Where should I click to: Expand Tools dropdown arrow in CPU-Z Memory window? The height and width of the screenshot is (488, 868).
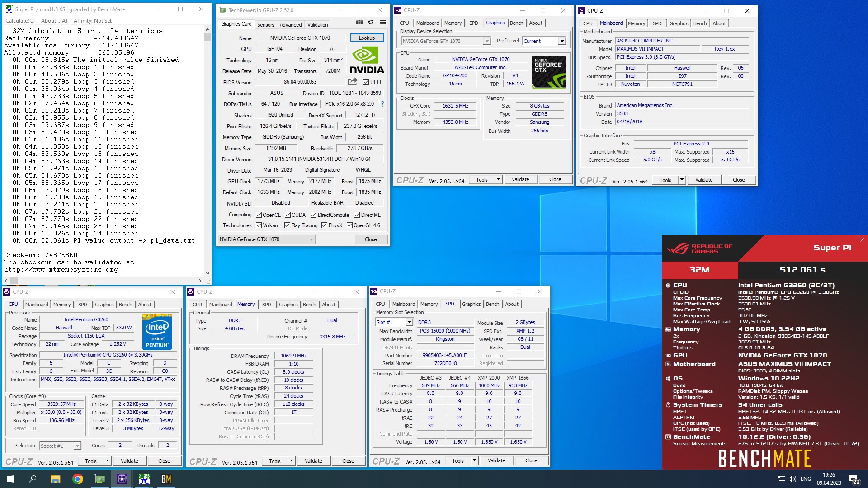tap(291, 461)
